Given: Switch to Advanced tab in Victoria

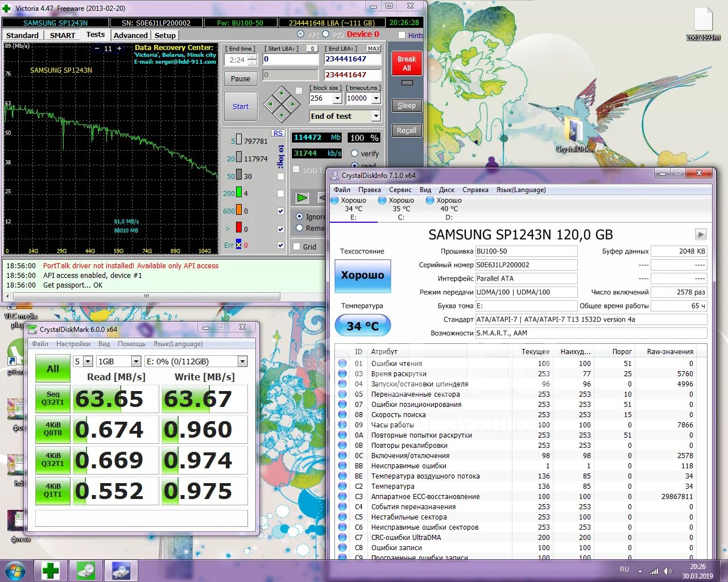Looking at the screenshot, I should (131, 35).
